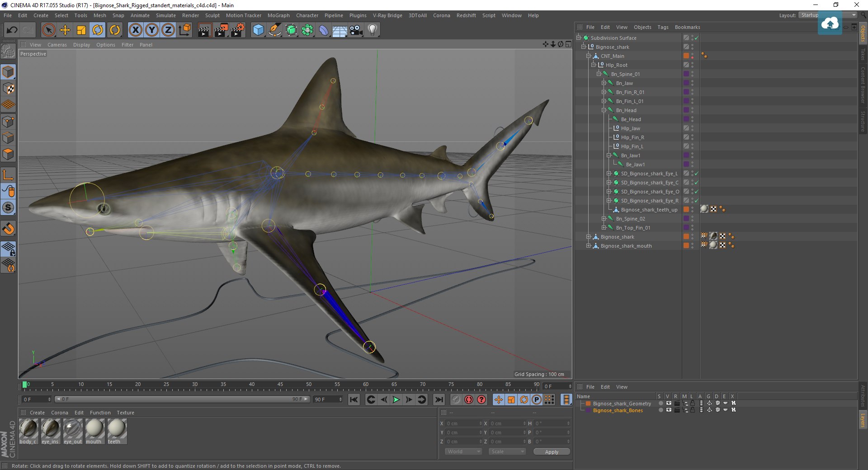Select the Rotate tool
Screen dimensions: 868x470
(x=98, y=30)
